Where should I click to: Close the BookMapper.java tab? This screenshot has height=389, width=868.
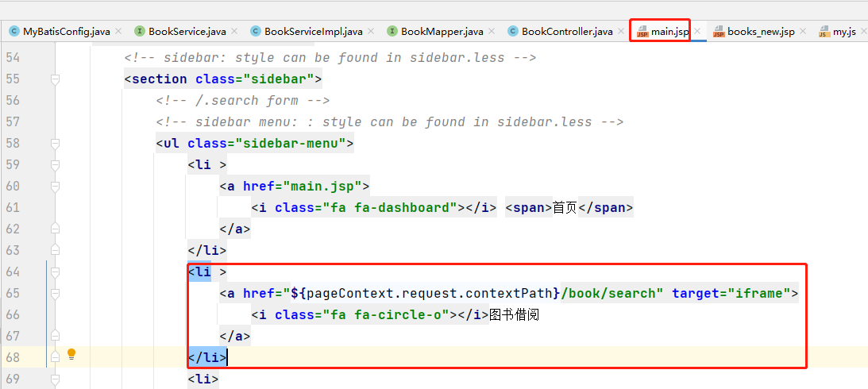[x=492, y=32]
